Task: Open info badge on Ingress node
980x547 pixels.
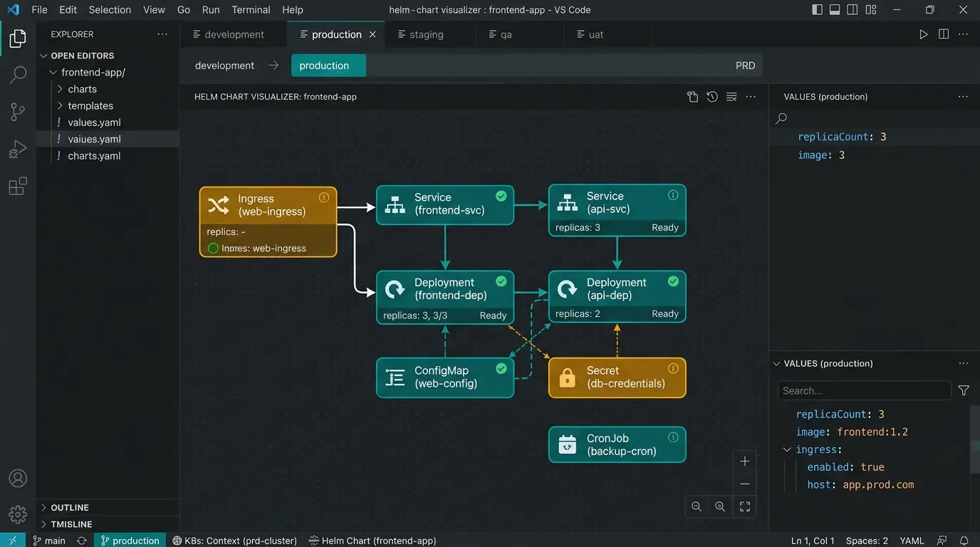Action: 324,197
